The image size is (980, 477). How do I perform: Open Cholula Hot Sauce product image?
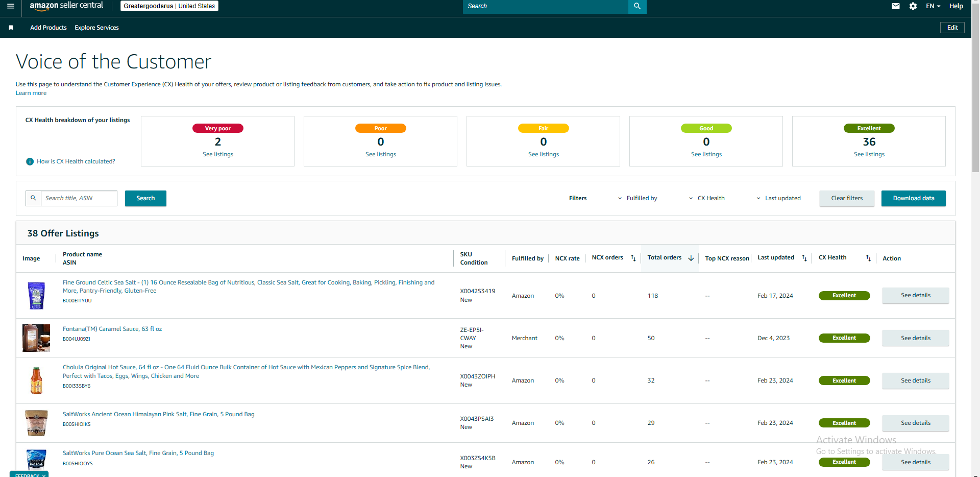coord(36,380)
